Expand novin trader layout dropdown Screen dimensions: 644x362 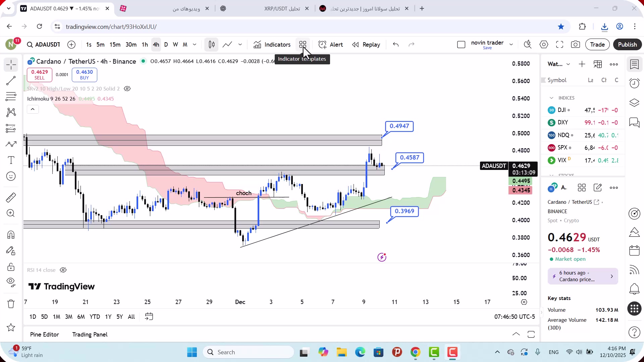(511, 45)
